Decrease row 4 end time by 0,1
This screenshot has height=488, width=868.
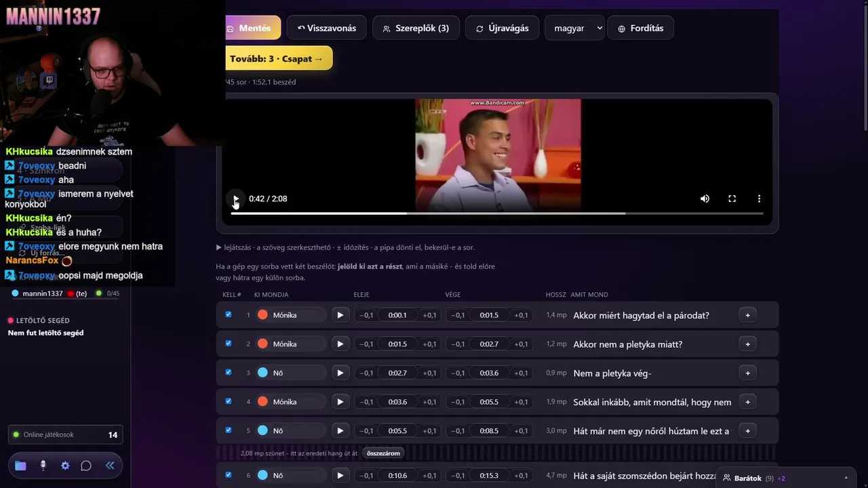[x=458, y=402]
